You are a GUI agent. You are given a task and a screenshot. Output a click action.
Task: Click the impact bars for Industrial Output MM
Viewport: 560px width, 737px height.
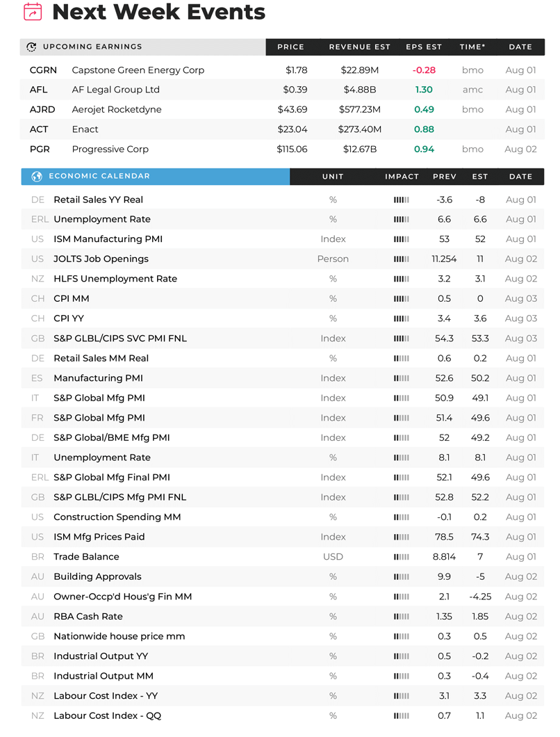(401, 676)
